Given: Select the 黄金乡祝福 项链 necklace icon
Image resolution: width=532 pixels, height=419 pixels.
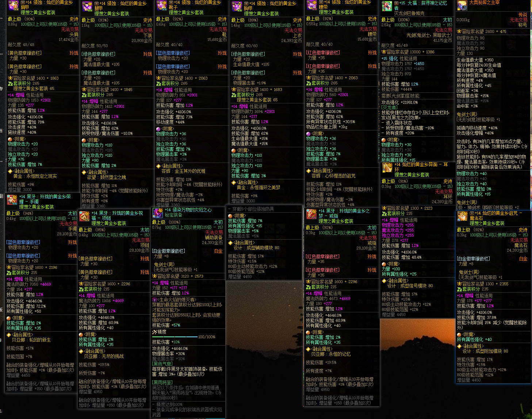Looking at the screenshot, I should pos(85,216).
